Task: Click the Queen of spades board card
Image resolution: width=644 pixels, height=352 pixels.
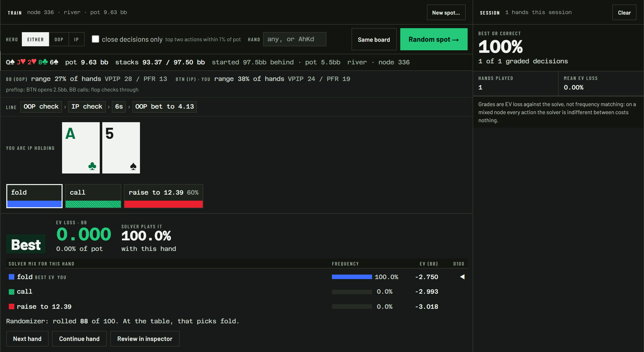Action: (10, 62)
